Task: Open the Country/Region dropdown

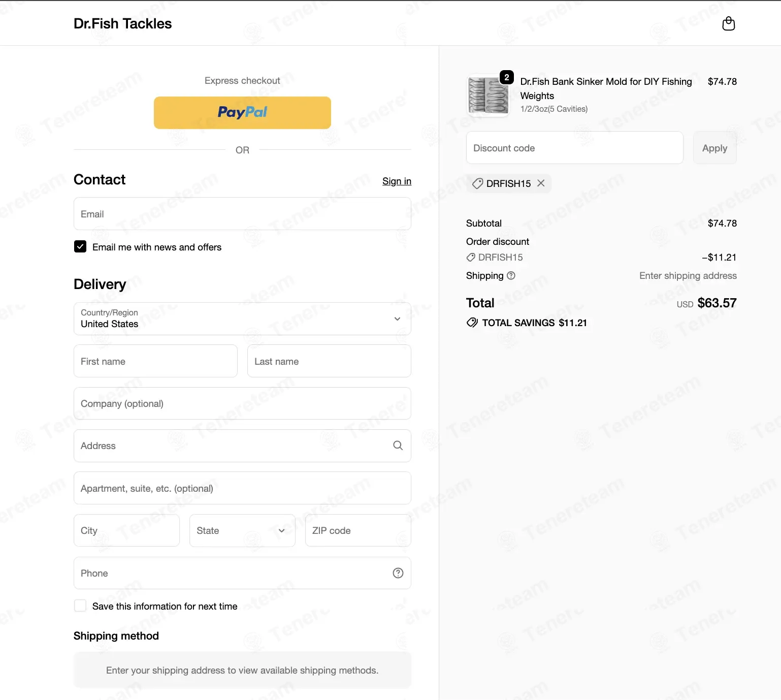Action: click(242, 319)
